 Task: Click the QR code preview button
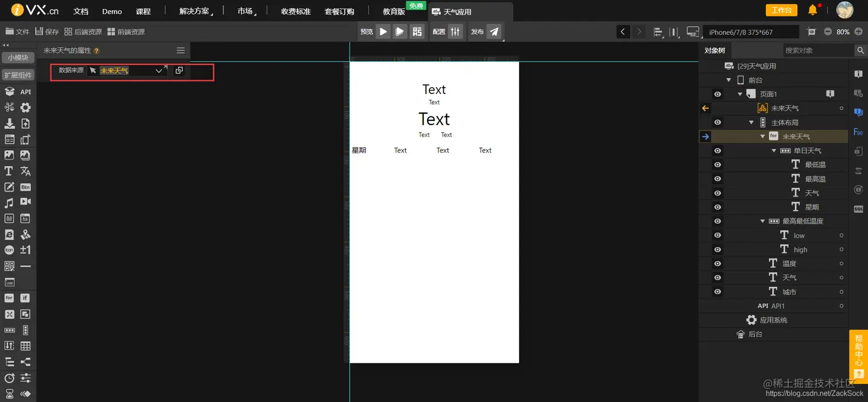417,32
